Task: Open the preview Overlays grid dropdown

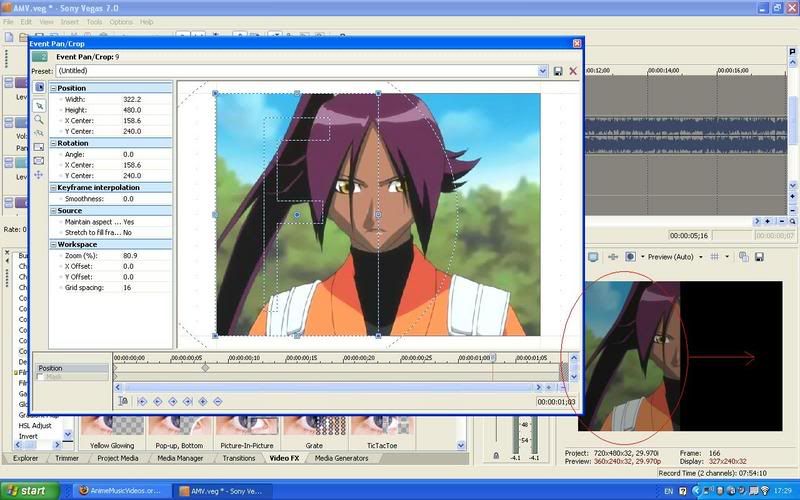Action: (727, 257)
